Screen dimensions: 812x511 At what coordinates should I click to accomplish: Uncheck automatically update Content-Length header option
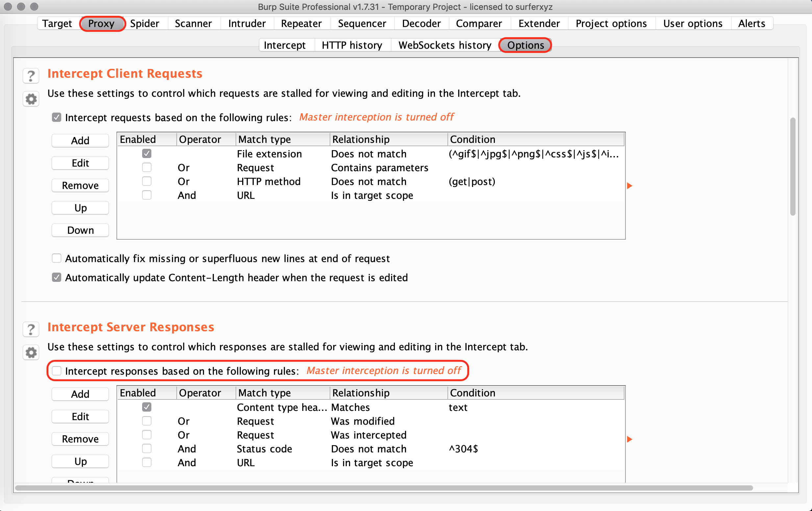[x=57, y=278]
